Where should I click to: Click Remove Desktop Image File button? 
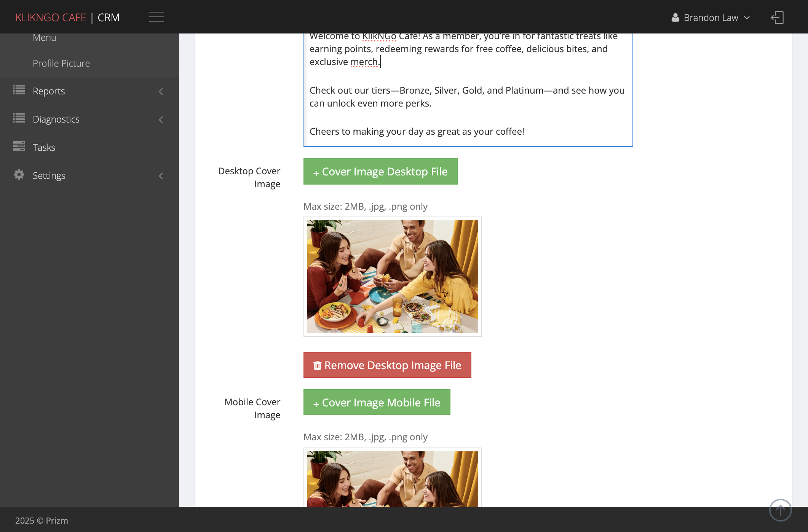(387, 365)
